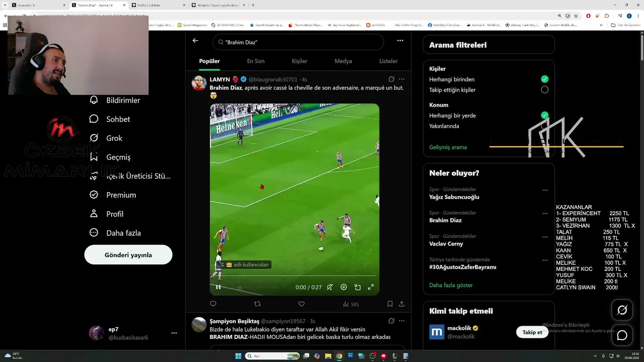Open more options on Şampiyon Beşiktaş post

coord(401,321)
